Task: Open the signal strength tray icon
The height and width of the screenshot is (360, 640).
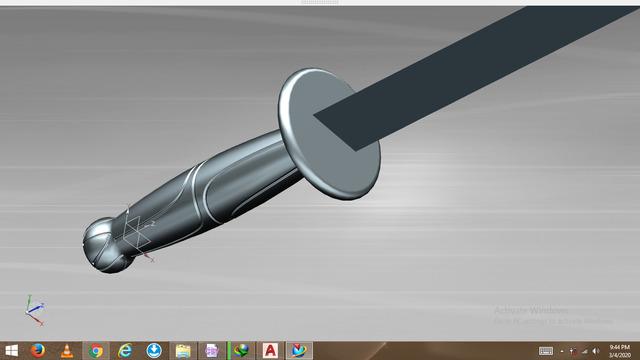Action: pos(584,351)
